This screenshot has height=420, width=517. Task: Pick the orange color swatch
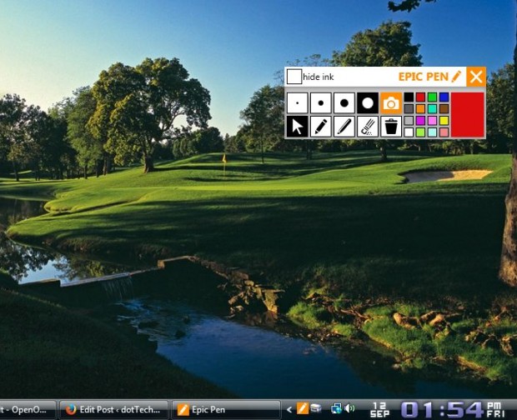(x=420, y=108)
